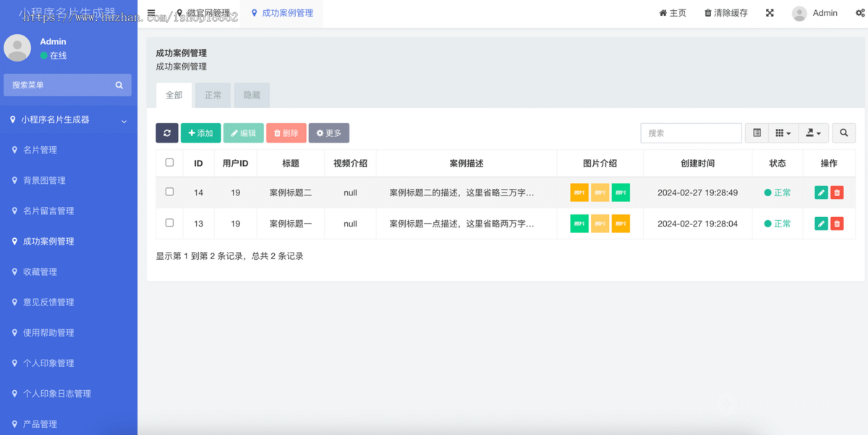Screen dimensions: 868x435
Task: Delete record 13 via its red trash icon
Action: point(837,223)
